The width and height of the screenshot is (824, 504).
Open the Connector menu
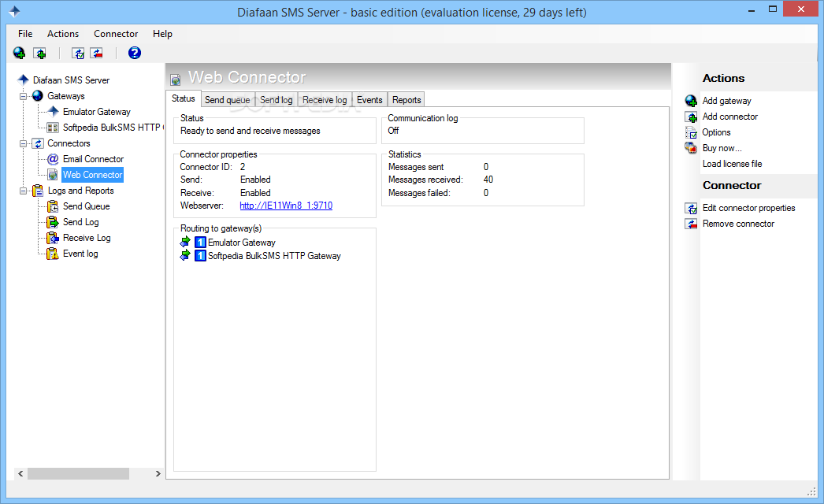(116, 34)
